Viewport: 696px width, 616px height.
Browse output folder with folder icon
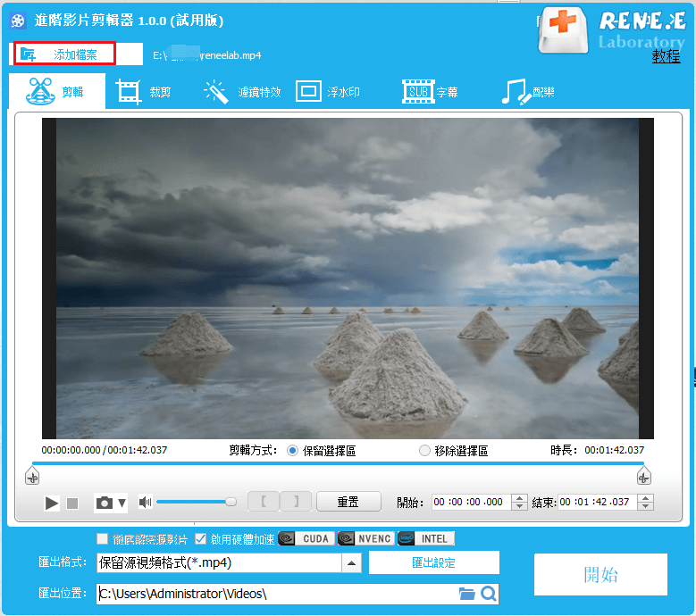pyautogui.click(x=466, y=594)
